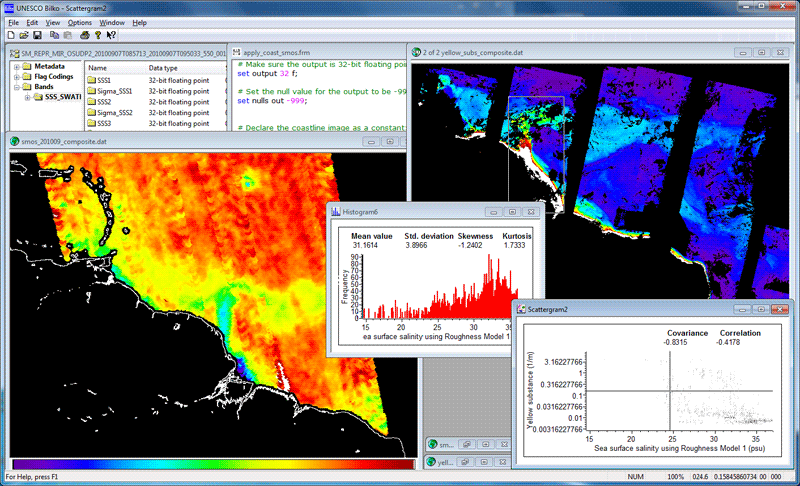This screenshot has height=486, width=800.
Task: Click 'For Help, press F1' status text
Action: point(32,476)
